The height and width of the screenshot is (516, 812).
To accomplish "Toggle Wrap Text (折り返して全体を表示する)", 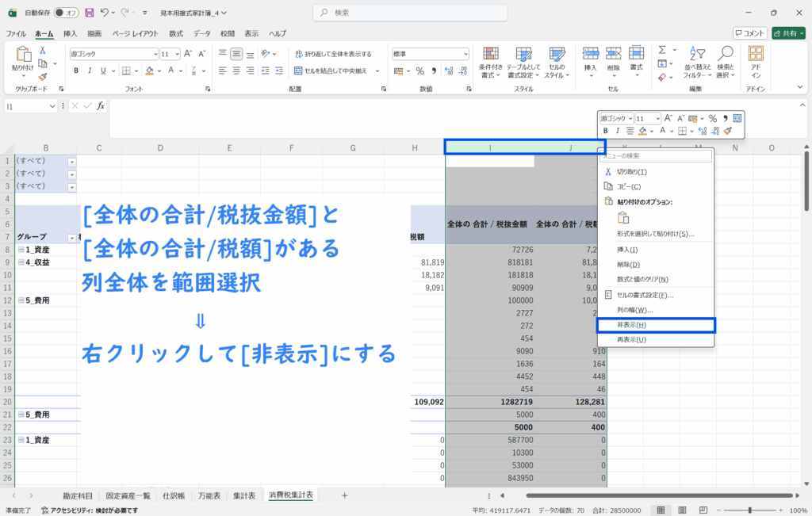I will (333, 54).
